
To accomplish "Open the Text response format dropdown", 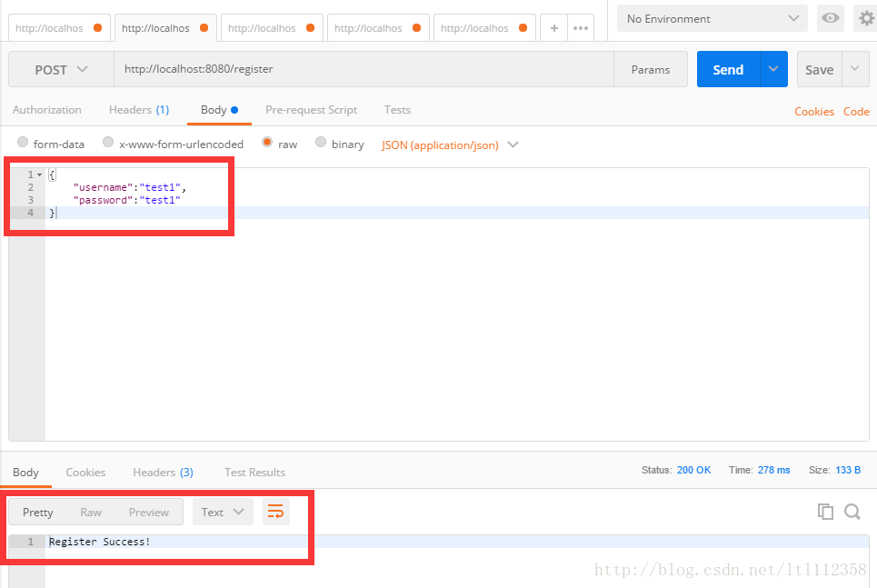I will coord(223,512).
